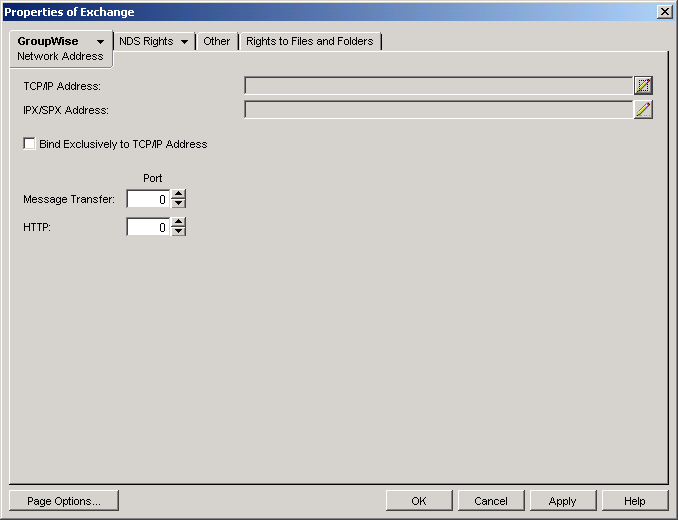This screenshot has height=520, width=678.
Task: Select the NDS Rights tab
Action: (x=146, y=42)
